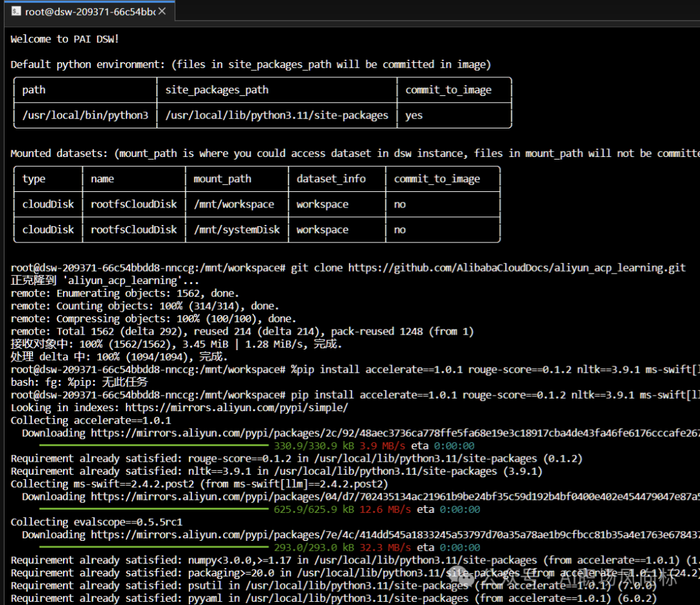Click the 'site_packages_path' column header

click(x=217, y=89)
